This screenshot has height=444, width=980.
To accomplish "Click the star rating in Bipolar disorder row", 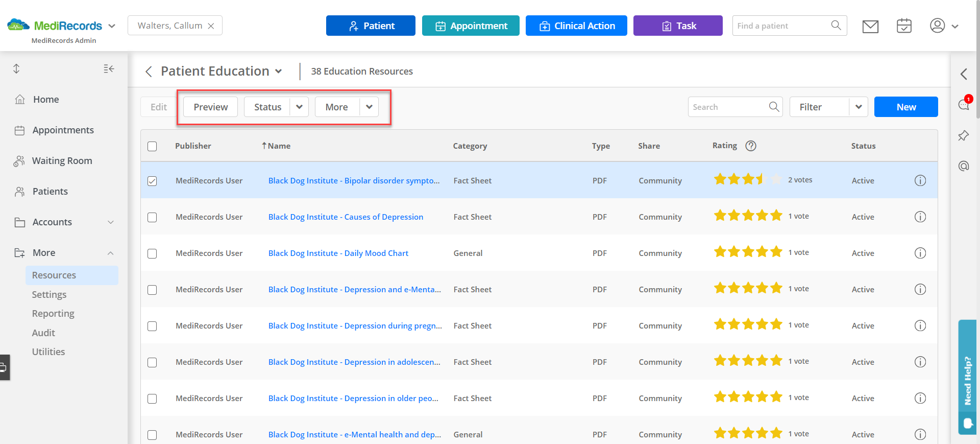I will coord(748,179).
